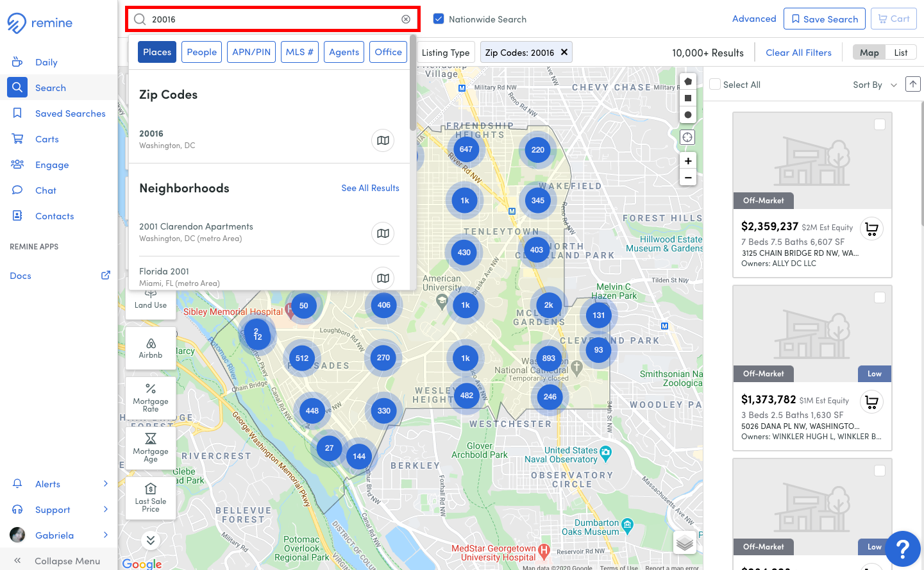Screen dimensions: 924x570
Task: Expand the Support submenu
Action: click(x=106, y=509)
